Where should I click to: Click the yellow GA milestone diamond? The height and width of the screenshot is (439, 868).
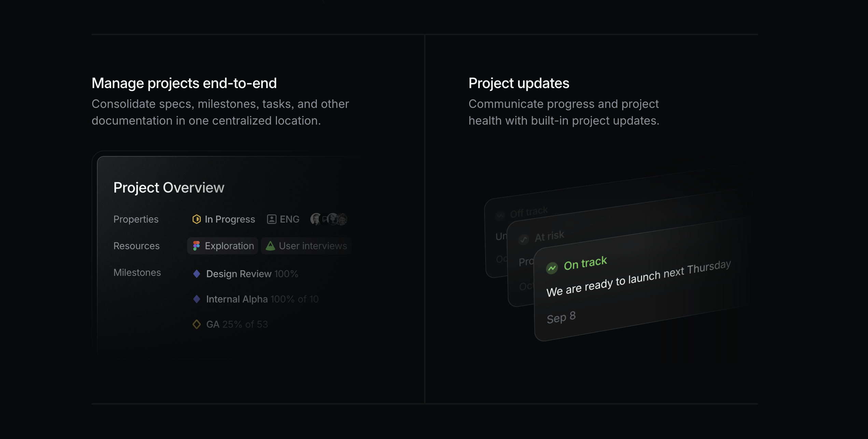click(197, 324)
